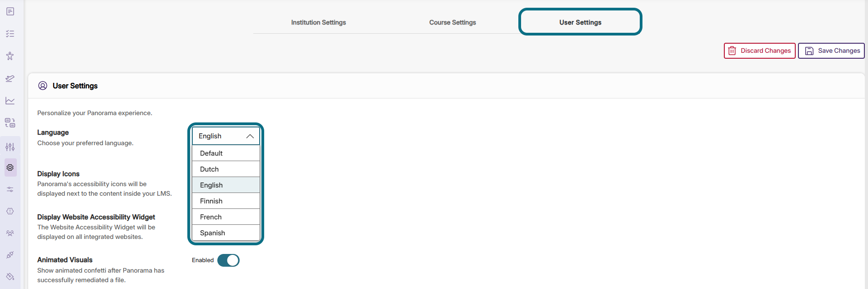Click the 'Display Icons' setting label
868x289 pixels.
coord(58,174)
